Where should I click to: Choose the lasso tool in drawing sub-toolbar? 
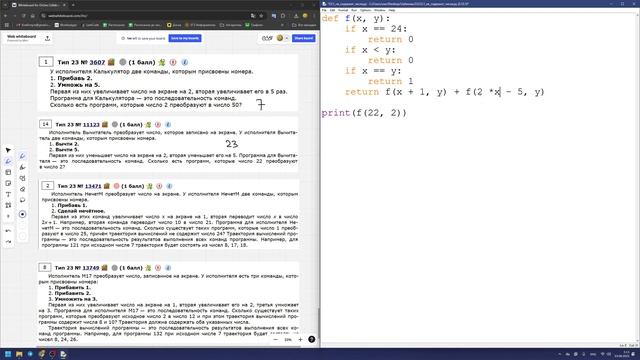click(22, 200)
